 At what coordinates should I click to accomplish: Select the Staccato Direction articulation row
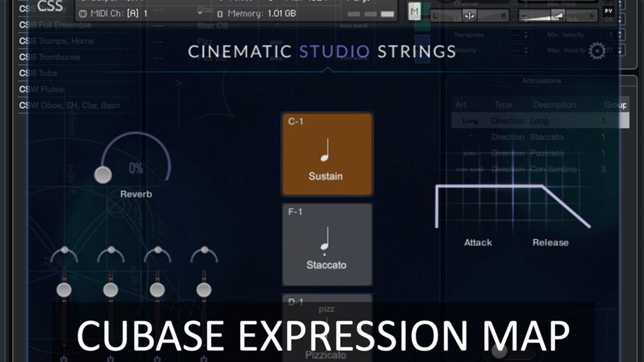tap(540, 137)
